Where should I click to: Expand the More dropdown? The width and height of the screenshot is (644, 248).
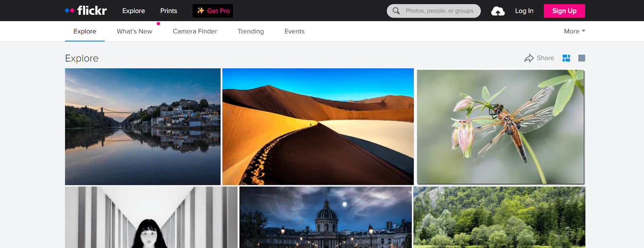point(574,31)
